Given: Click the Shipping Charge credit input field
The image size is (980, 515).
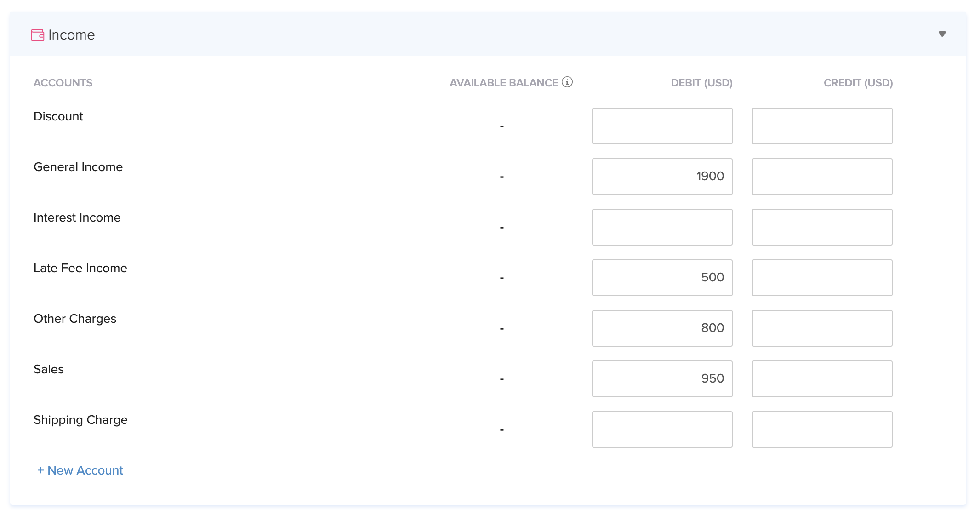Looking at the screenshot, I should tap(822, 429).
